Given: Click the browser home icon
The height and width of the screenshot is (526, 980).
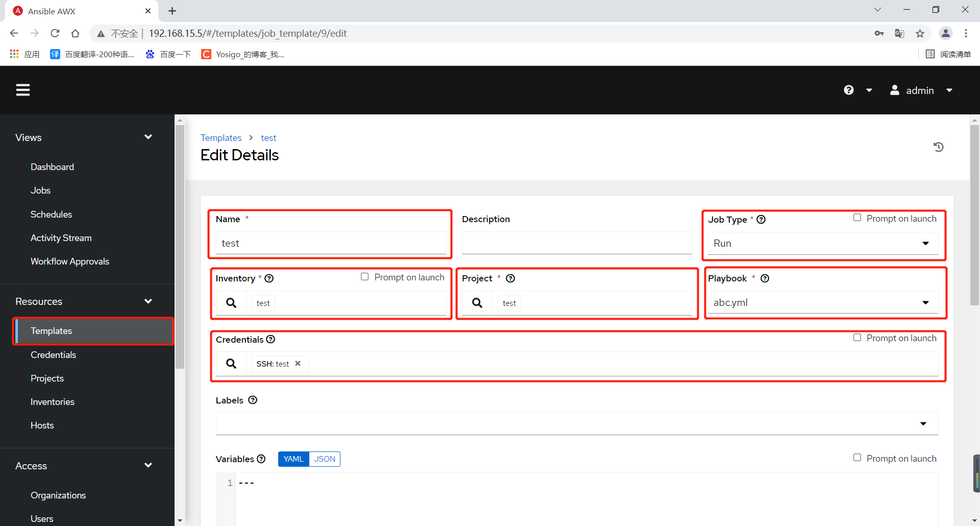Looking at the screenshot, I should [x=76, y=33].
